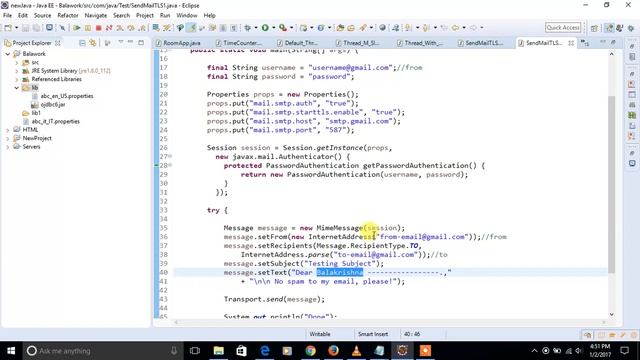Collapse the Balawork project node

[x=8, y=54]
